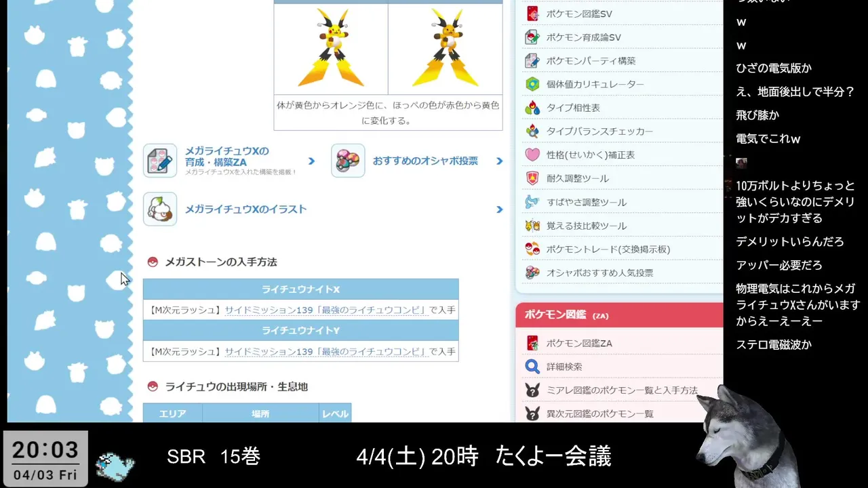This screenshot has width=868, height=488.
Task: Click the ポケモントレード icon
Action: pyautogui.click(x=532, y=249)
